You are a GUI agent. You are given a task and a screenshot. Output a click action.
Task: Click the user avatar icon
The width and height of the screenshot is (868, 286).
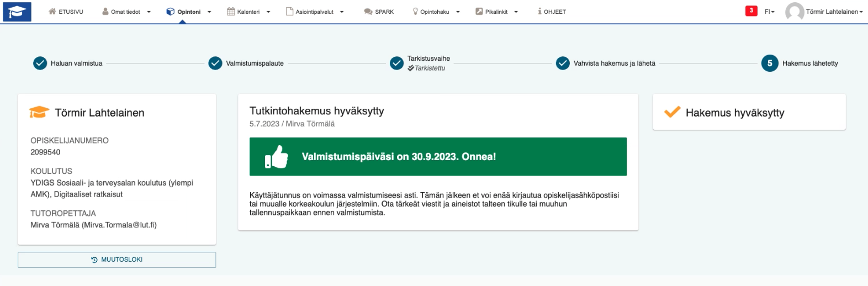(x=795, y=12)
